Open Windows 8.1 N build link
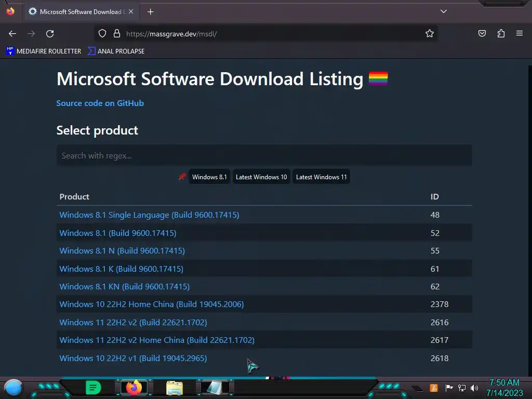This screenshot has width=532, height=399. (x=122, y=251)
